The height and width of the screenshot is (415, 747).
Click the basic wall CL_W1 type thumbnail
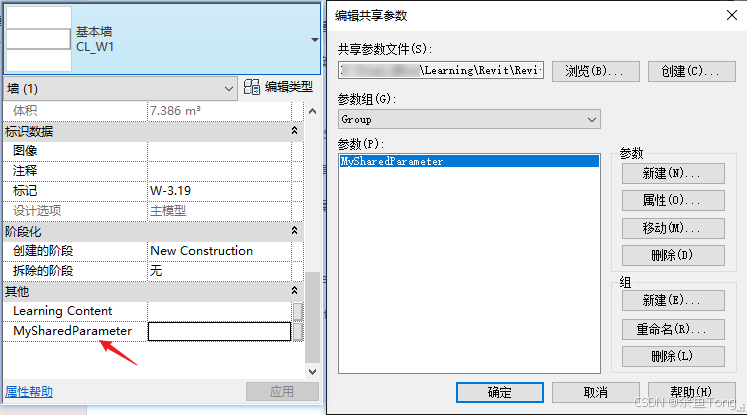pos(39,38)
